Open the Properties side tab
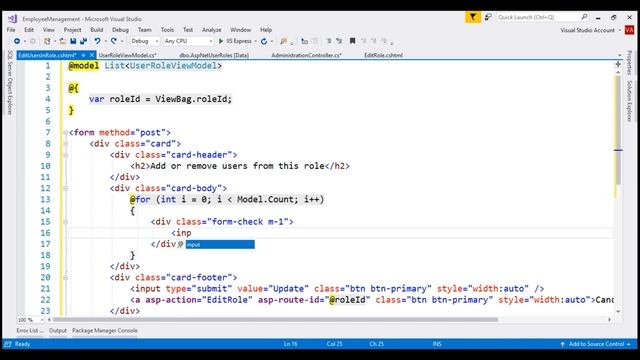This screenshot has height=360, width=640. click(x=629, y=62)
